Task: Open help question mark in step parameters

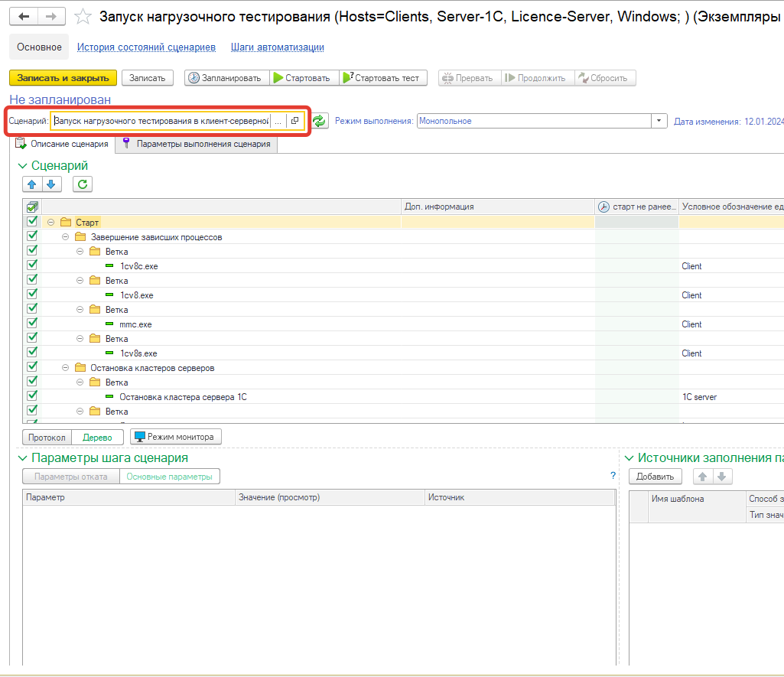Action: (613, 476)
